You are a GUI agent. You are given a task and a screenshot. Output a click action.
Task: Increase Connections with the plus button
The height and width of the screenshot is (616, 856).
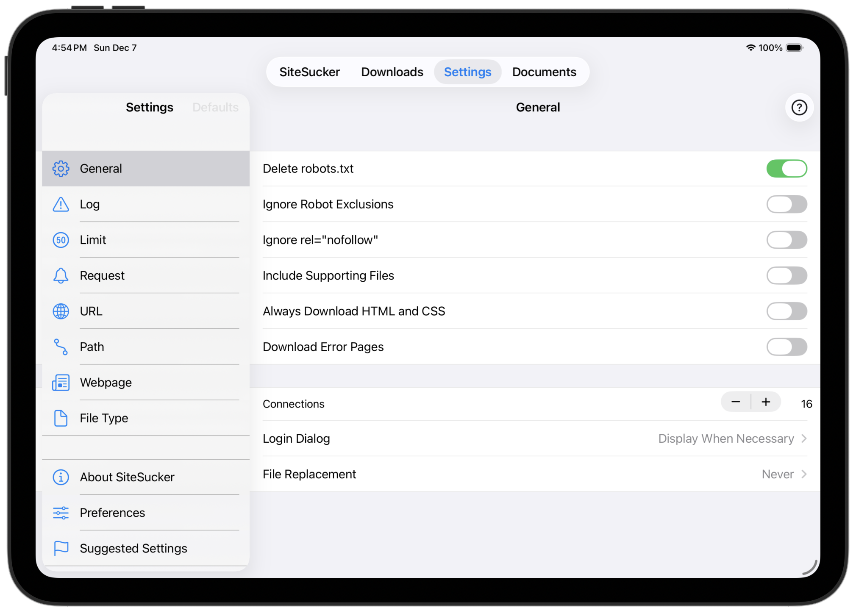click(766, 402)
